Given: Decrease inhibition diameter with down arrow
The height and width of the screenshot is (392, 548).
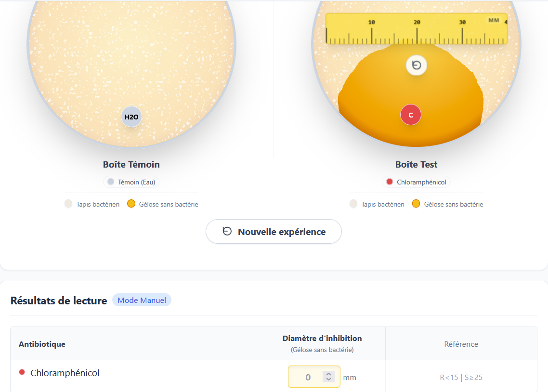Looking at the screenshot, I should click(328, 379).
